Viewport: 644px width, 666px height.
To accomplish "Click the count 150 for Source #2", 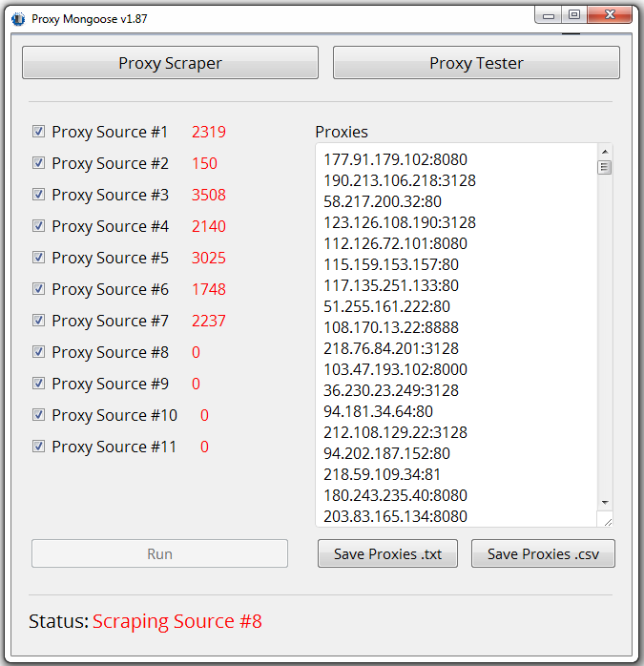I will pos(204,163).
